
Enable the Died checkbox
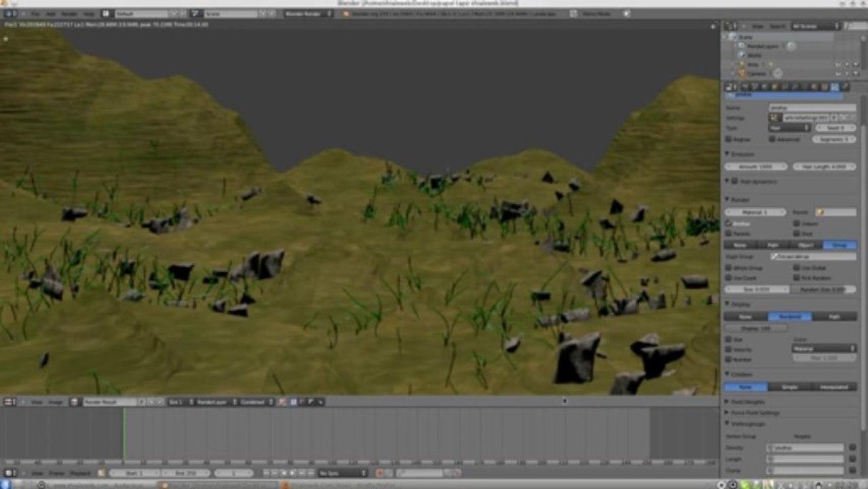pyautogui.click(x=797, y=233)
